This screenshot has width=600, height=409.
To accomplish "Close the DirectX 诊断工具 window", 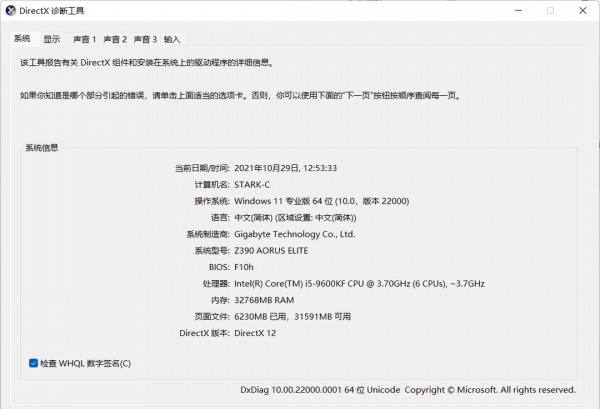I will [x=581, y=11].
